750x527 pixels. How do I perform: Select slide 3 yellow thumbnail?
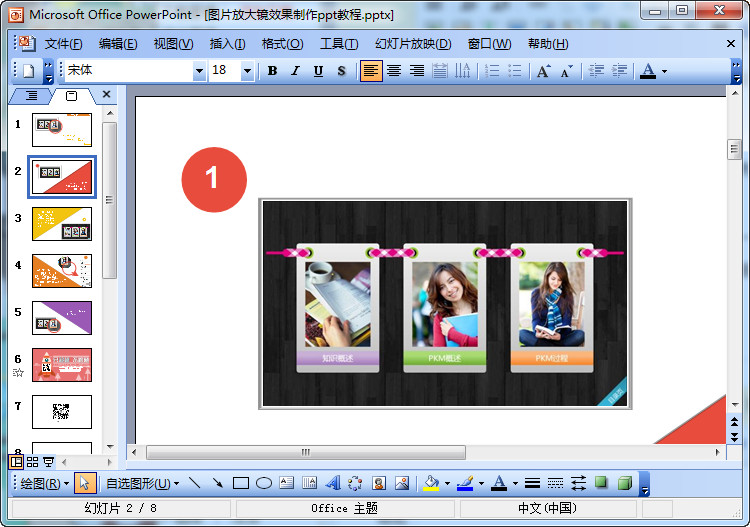click(62, 223)
